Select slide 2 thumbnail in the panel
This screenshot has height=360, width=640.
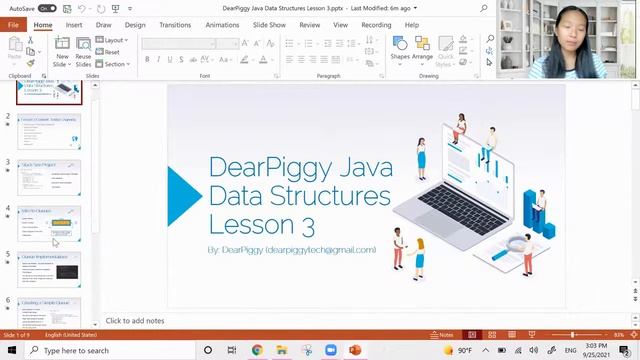coord(49,131)
